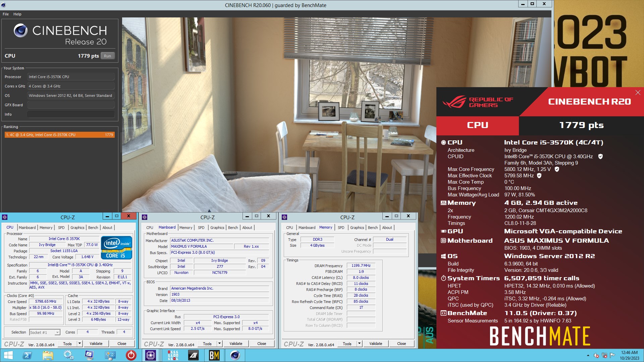Image resolution: width=644 pixels, height=362 pixels.
Task: Select the CPU tab in the Mainboard CPU-Z window
Action: pos(150,228)
